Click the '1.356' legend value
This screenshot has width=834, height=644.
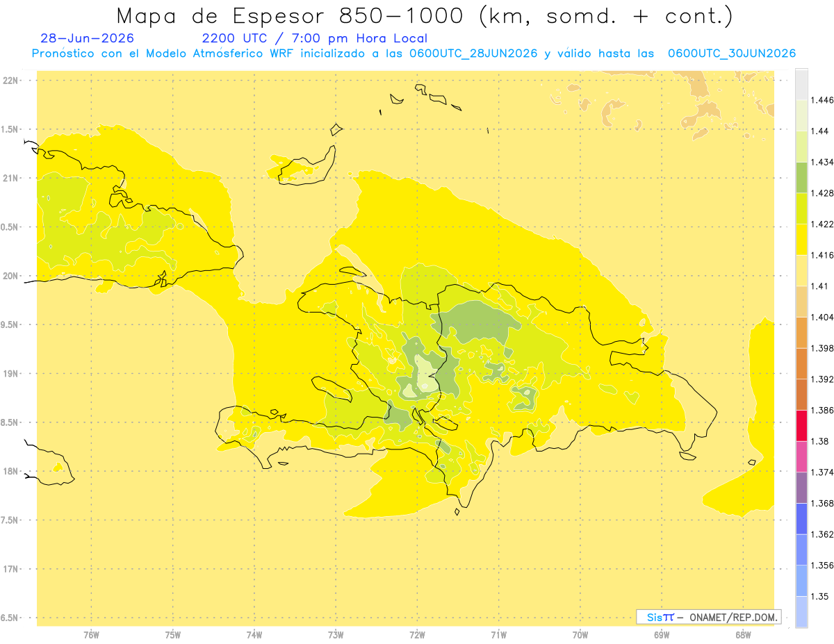click(x=822, y=566)
